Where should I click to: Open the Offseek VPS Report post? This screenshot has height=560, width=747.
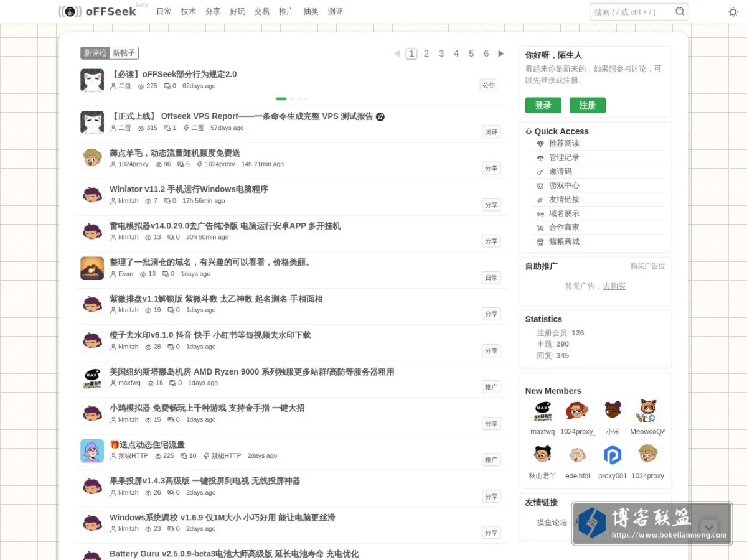pyautogui.click(x=242, y=116)
